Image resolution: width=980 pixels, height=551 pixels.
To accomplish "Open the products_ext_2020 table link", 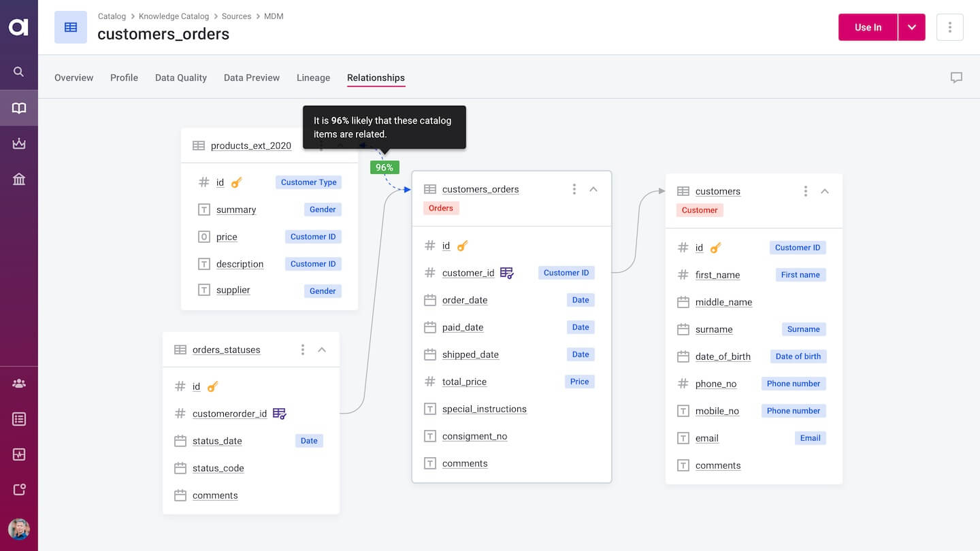I will pos(250,146).
